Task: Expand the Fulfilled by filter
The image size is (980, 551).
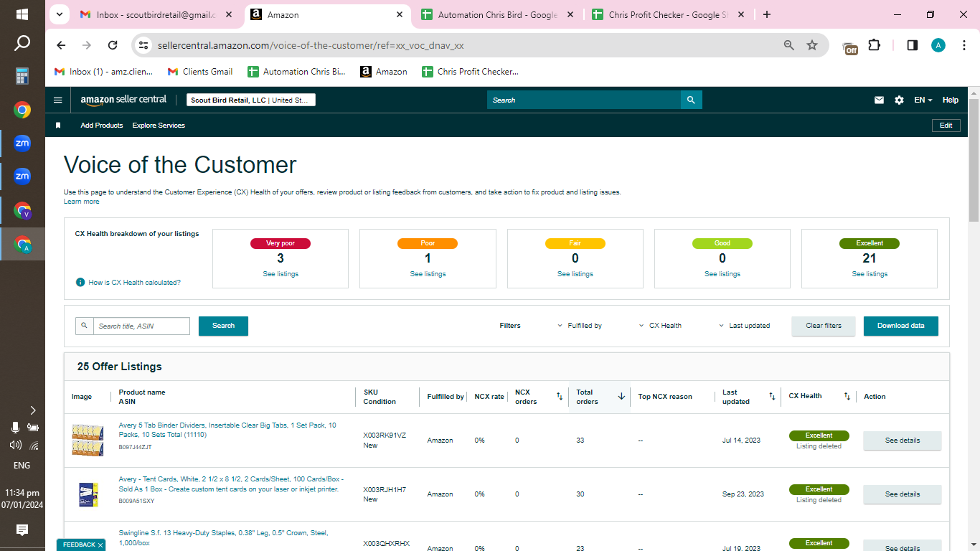Action: (x=580, y=326)
